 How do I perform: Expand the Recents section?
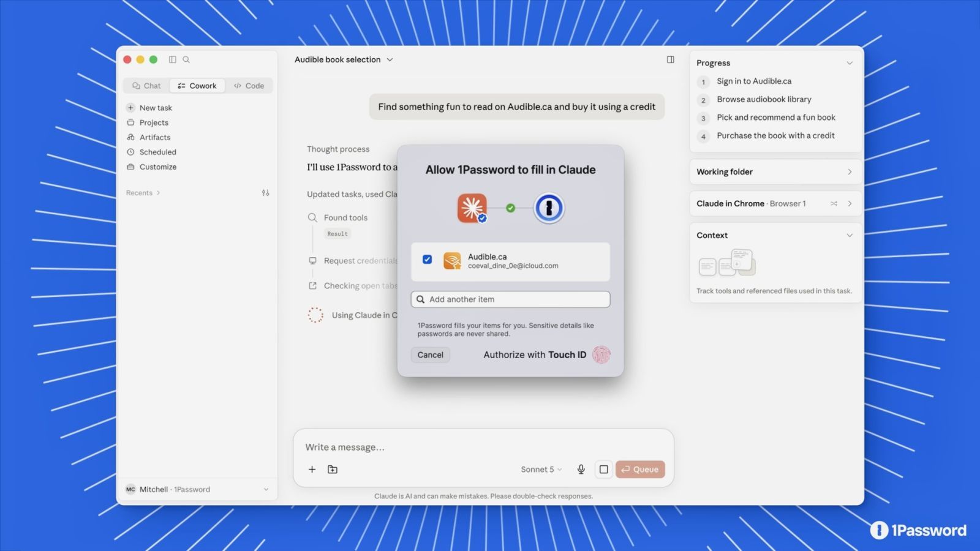coord(143,193)
